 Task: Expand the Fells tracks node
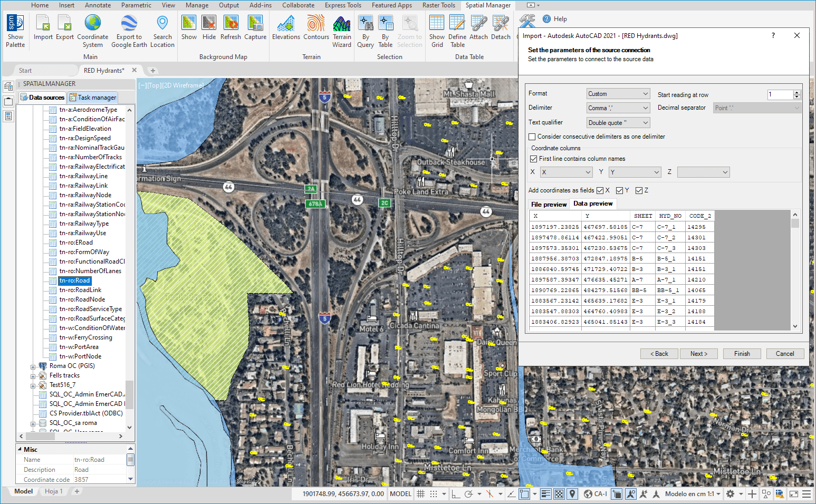[33, 376]
